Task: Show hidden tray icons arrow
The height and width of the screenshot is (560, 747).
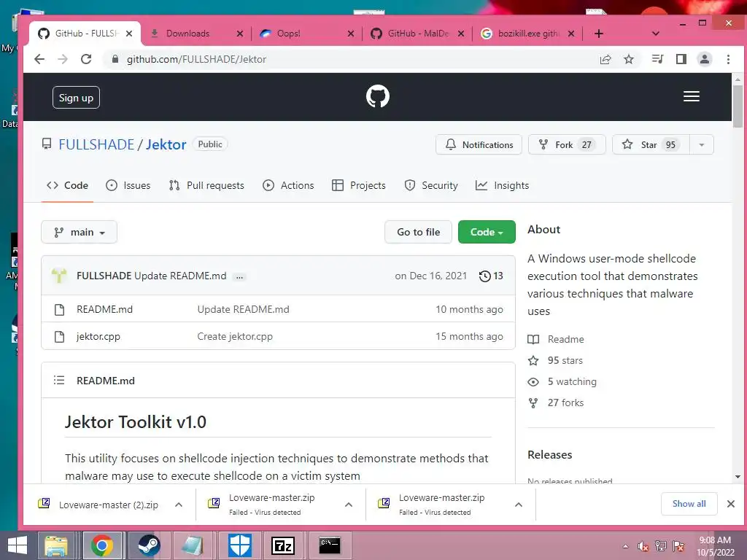Action: tap(625, 546)
